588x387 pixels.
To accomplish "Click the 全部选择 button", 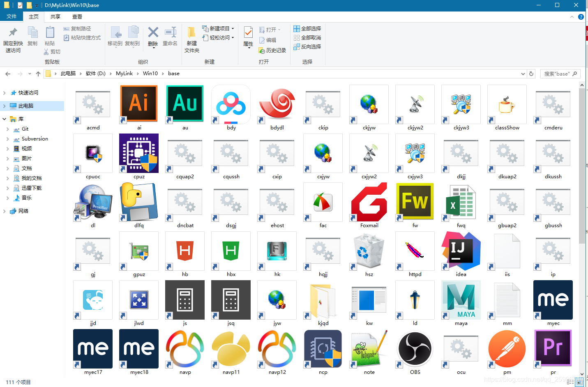I will pyautogui.click(x=307, y=28).
